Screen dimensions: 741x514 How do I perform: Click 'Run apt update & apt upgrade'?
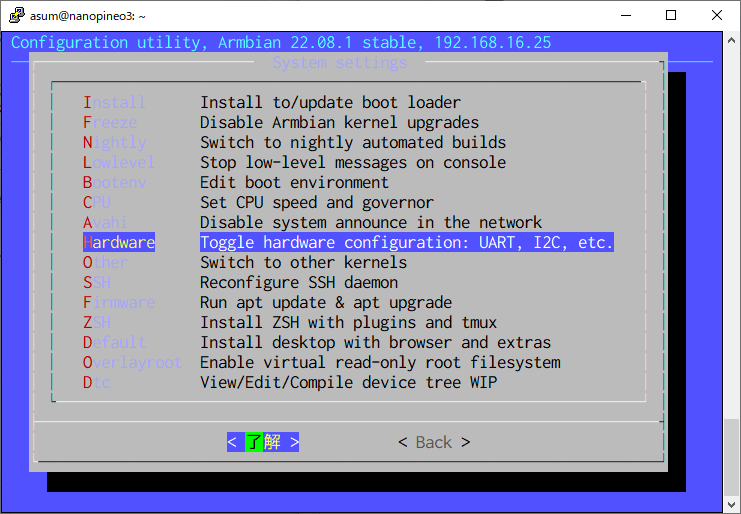(x=326, y=302)
